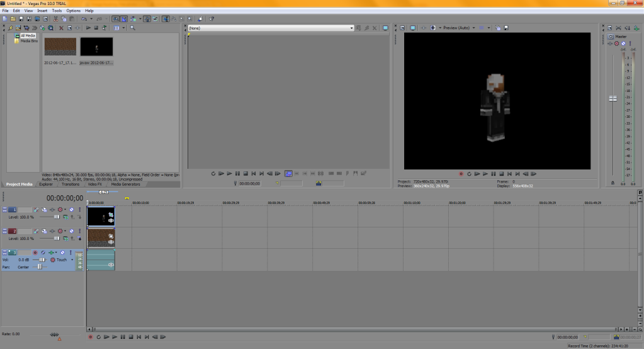
Task: Switch to the Project Media tab
Action: tap(19, 184)
